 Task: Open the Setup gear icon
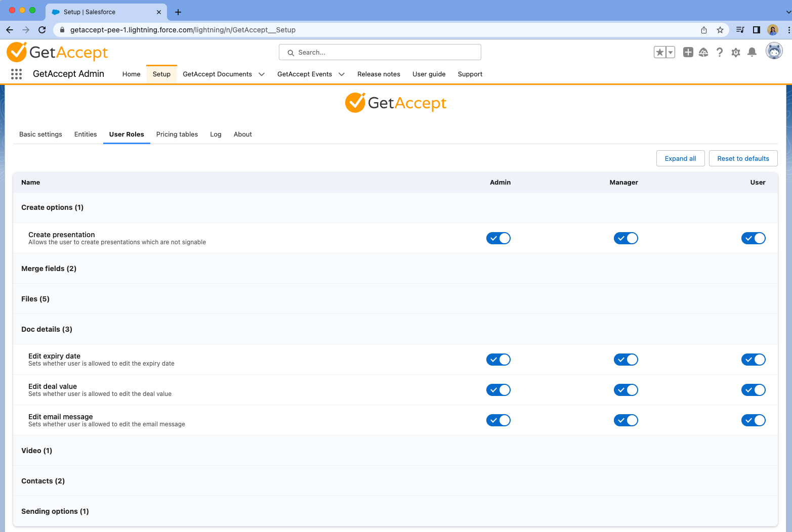coord(736,52)
